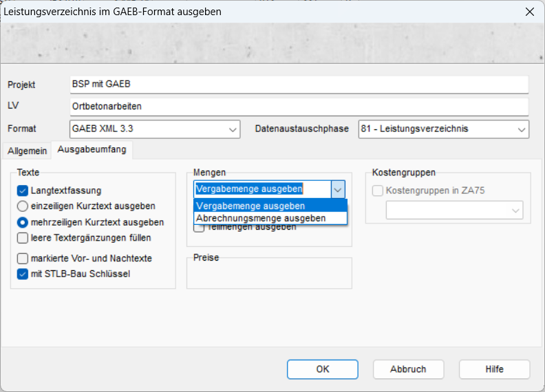Image resolution: width=545 pixels, height=392 pixels.
Task: Toggle the Langtextfassung checkbox
Action: tap(23, 190)
